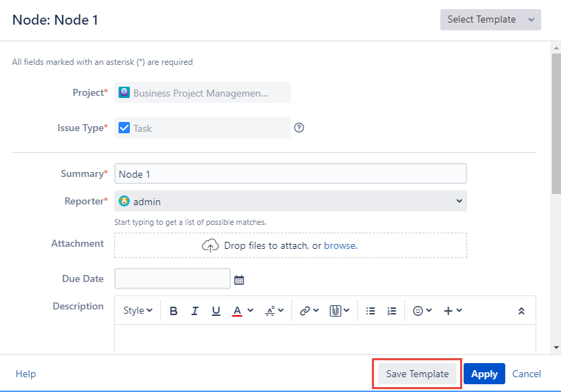Viewport: 561px width, 392px height.
Task: Open the Style text format menu
Action: [138, 311]
